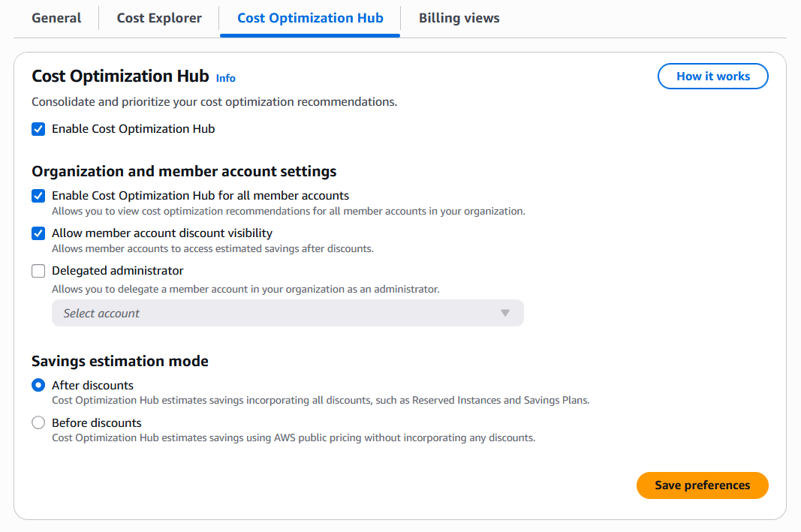Toggle Enable Hub for all member accounts

(x=38, y=196)
